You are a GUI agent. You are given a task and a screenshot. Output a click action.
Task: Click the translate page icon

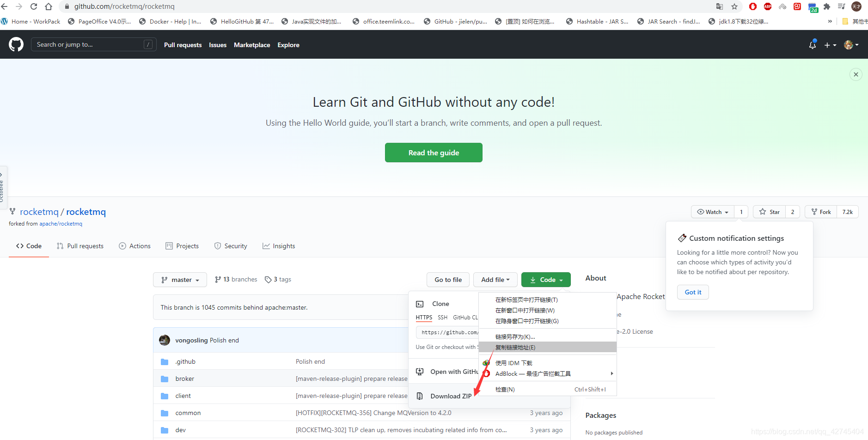[x=720, y=6]
